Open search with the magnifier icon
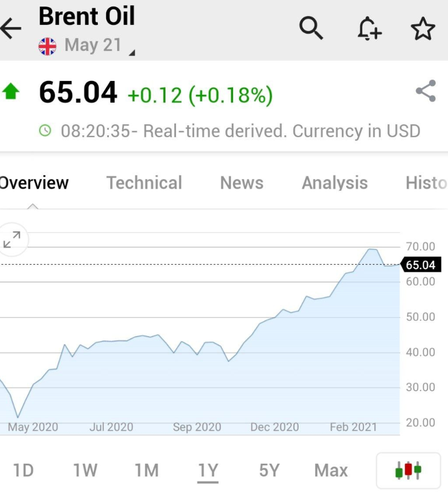Viewport: 448px width, 494px height. (311, 29)
